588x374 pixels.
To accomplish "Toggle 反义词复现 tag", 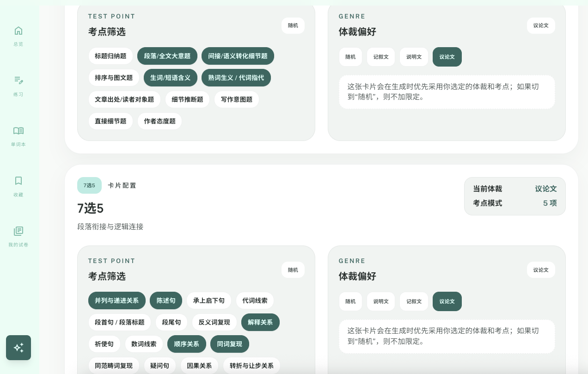I will (214, 322).
